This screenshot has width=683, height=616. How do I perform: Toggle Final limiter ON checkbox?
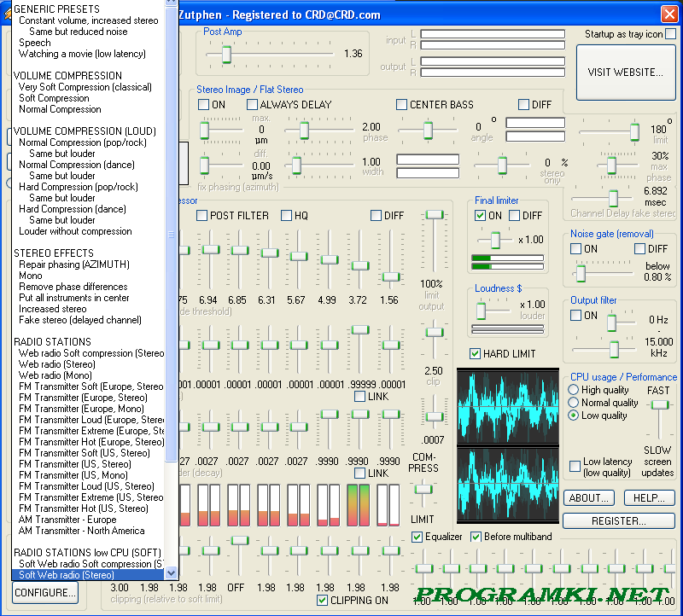pos(481,216)
